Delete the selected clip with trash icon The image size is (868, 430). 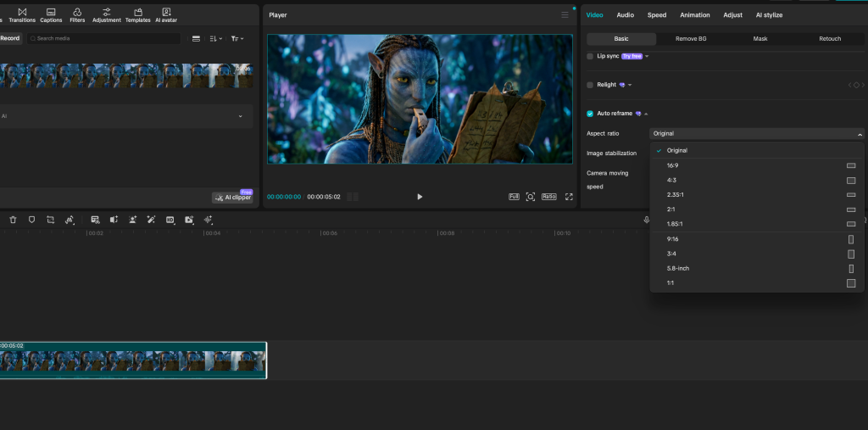[14, 220]
